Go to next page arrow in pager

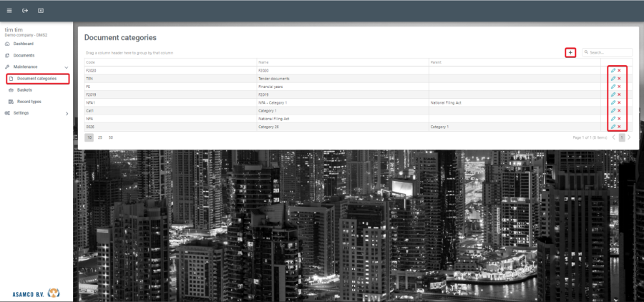pyautogui.click(x=630, y=137)
